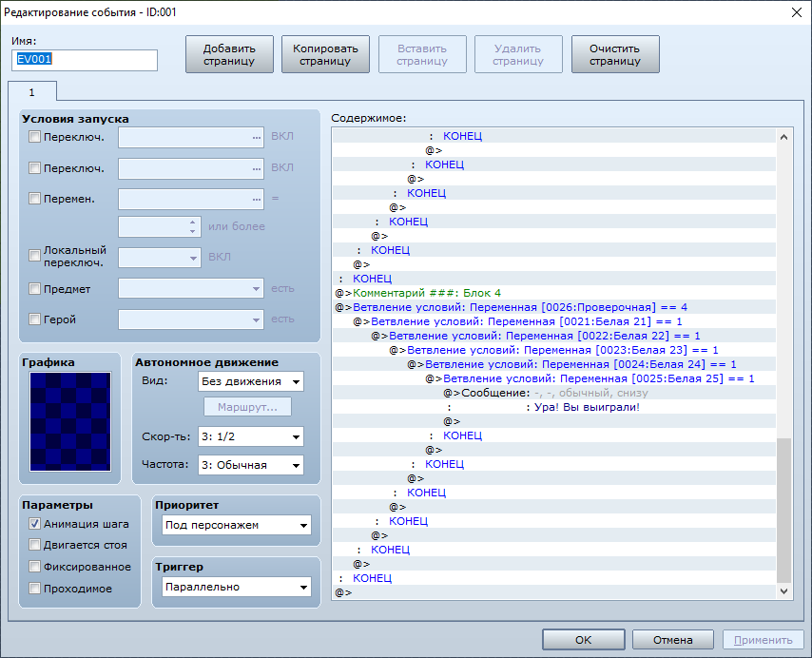812x658 pixels.
Task: Click the Добавить страницу button
Action: (229, 54)
